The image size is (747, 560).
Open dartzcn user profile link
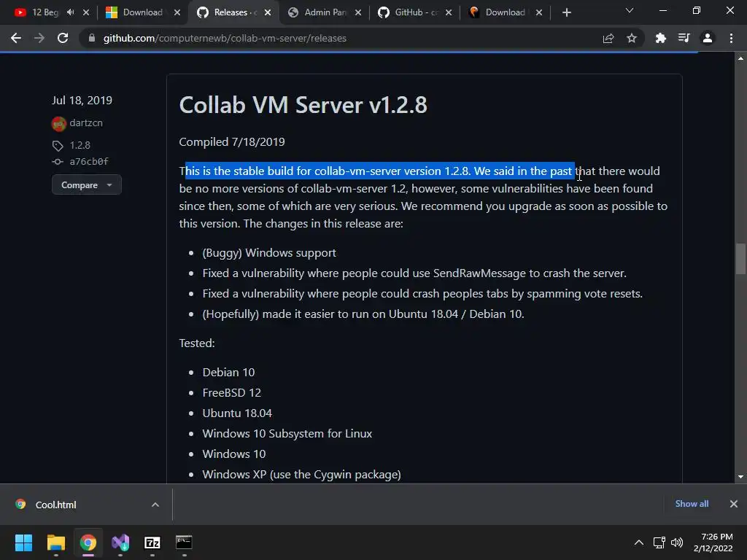point(86,122)
